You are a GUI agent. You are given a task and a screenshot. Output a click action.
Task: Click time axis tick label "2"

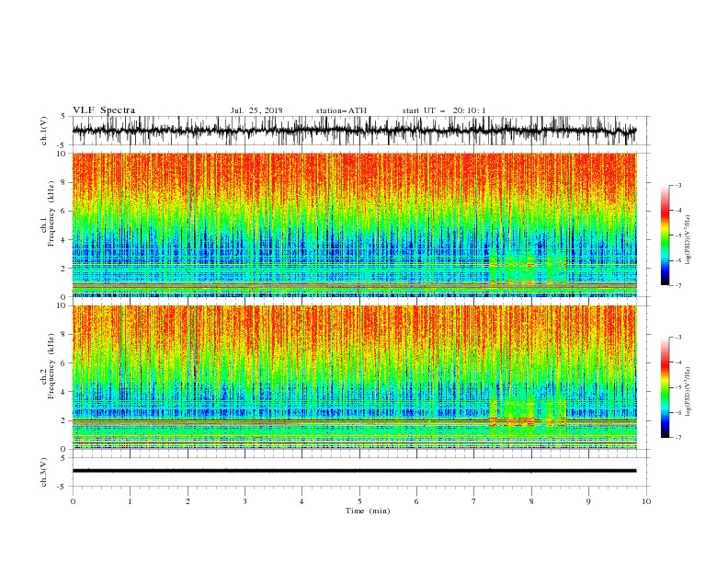[188, 501]
